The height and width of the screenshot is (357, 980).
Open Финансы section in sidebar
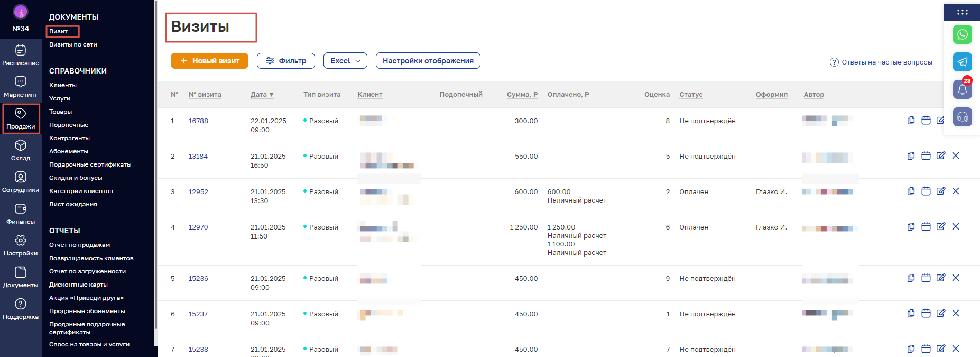pyautogui.click(x=21, y=214)
